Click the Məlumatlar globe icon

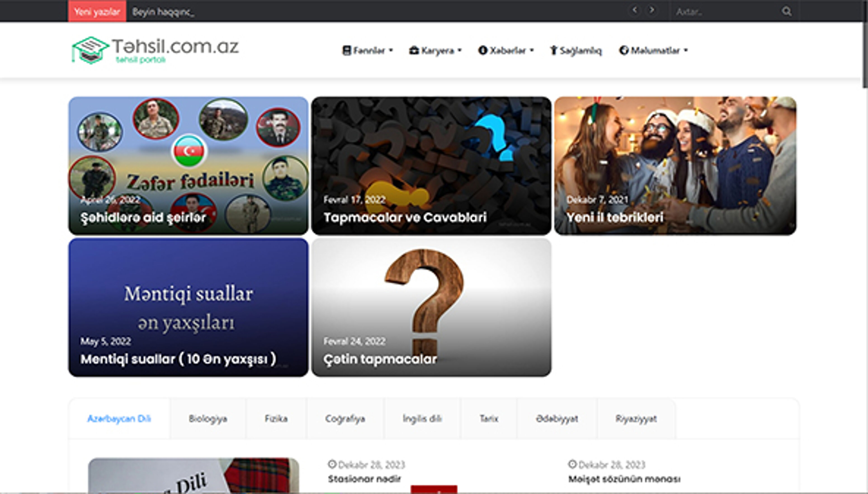tap(624, 51)
